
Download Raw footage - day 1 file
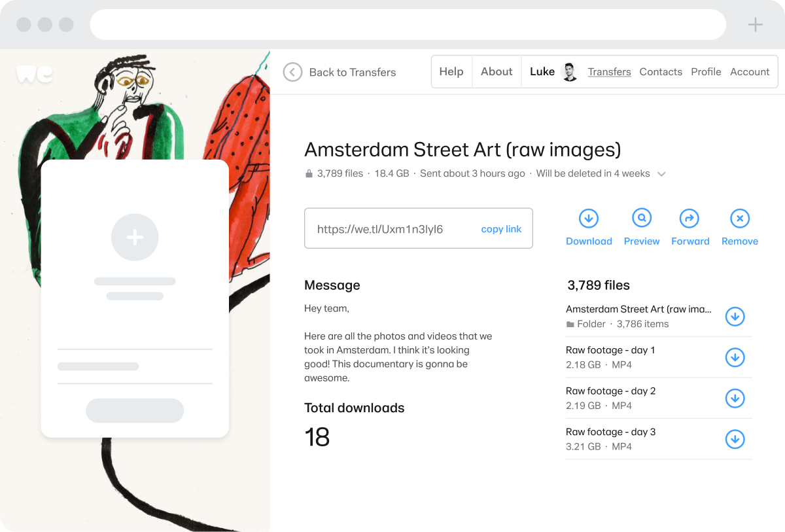[x=735, y=357]
